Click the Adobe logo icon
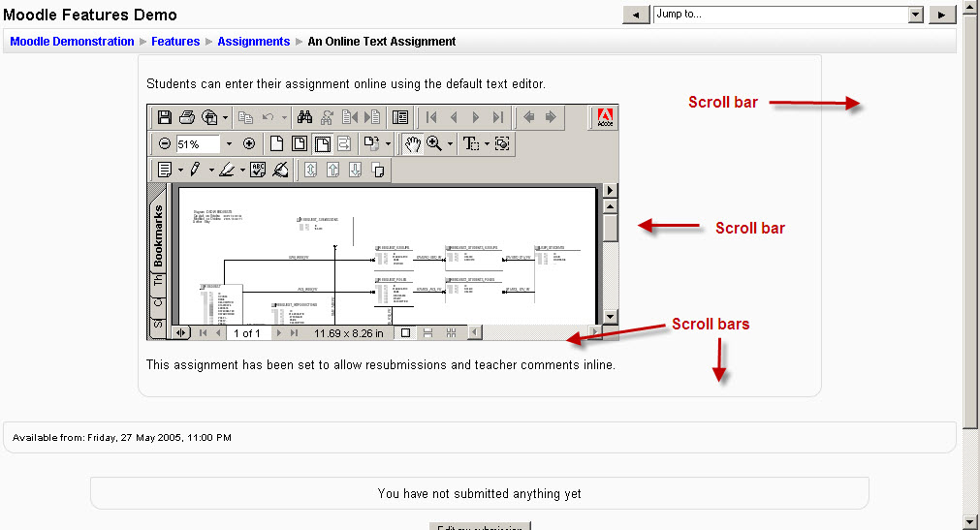This screenshot has width=980, height=530. pos(606,117)
